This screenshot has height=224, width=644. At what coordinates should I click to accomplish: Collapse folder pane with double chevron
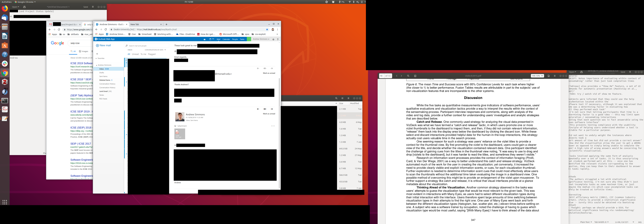pos(97,54)
